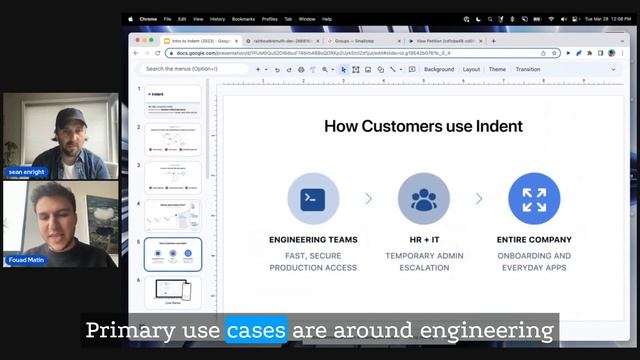The height and width of the screenshot is (360, 640).
Task: Click the shape tool icon
Action: [380, 70]
